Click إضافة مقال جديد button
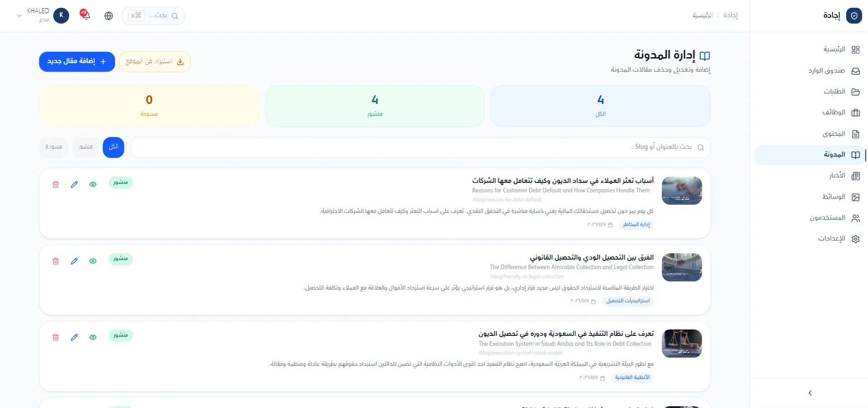The width and height of the screenshot is (868, 408). click(77, 61)
